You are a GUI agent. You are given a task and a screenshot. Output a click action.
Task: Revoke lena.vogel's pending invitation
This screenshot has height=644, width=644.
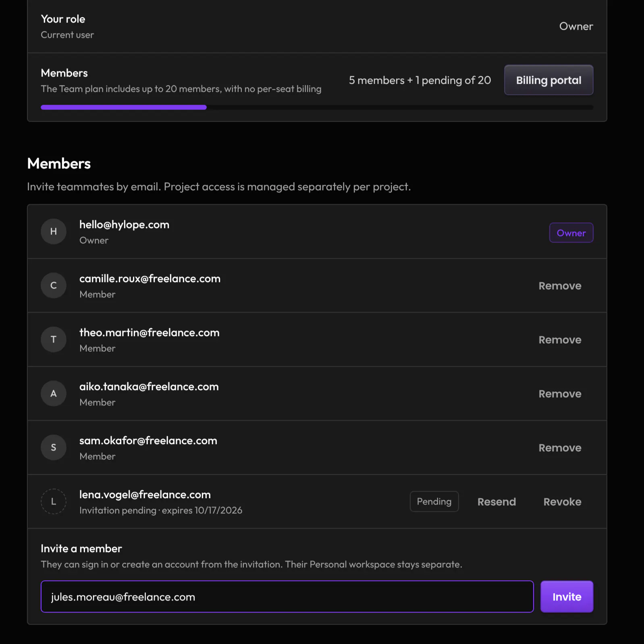tap(562, 502)
